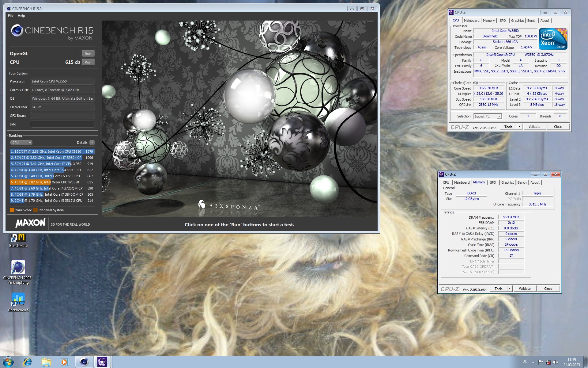Open Graphics tab in top CPU-Z

(x=517, y=21)
